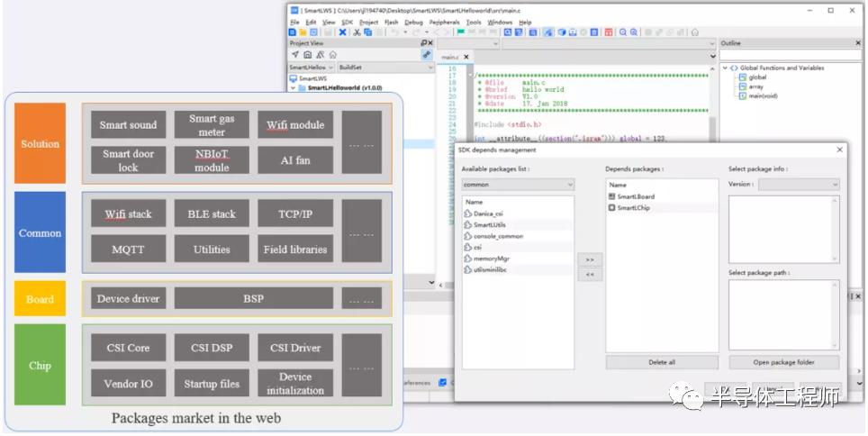Click the green bookmark flag icon
The width and height of the screenshot is (868, 436).
[x=461, y=32]
